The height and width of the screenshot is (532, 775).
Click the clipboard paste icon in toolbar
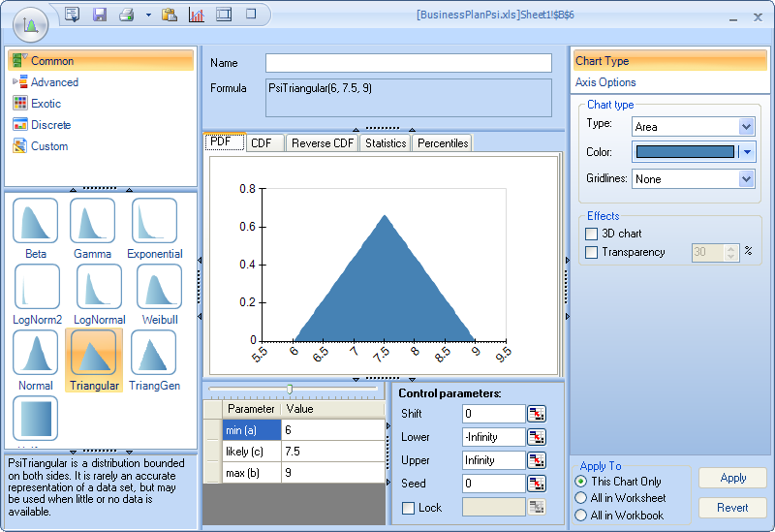coord(170,15)
